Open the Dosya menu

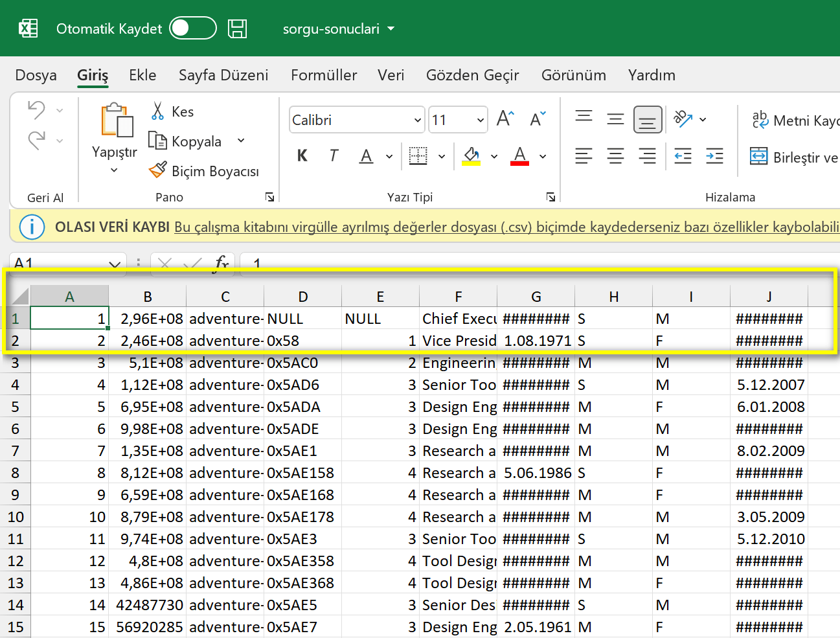tap(36, 75)
